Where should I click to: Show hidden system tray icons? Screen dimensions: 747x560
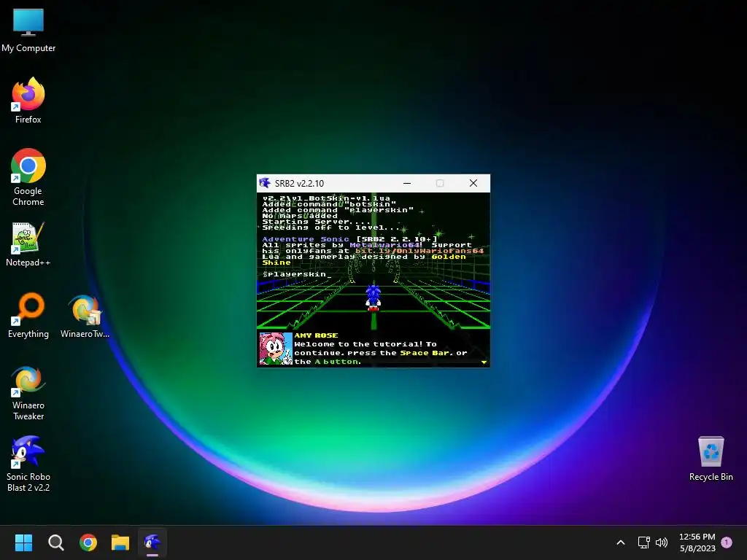tap(620, 542)
